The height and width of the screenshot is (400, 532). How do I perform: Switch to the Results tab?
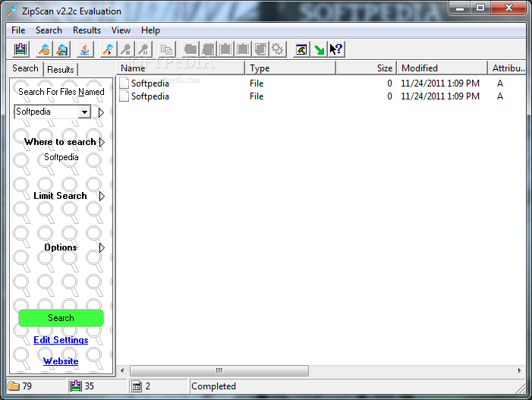[61, 70]
